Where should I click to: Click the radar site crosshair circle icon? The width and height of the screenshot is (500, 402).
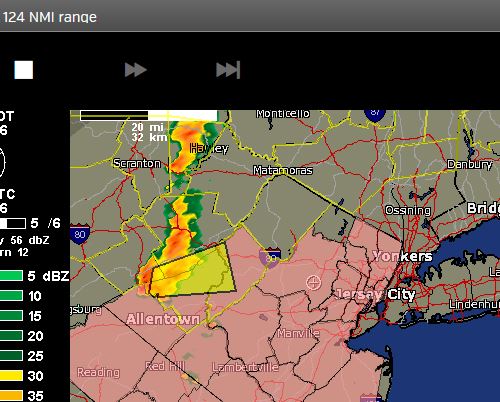pos(313,283)
